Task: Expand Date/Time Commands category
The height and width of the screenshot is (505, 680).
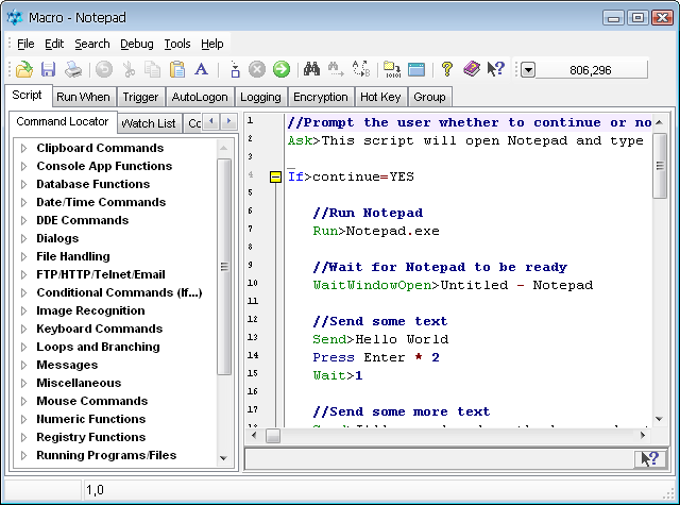Action: [24, 203]
